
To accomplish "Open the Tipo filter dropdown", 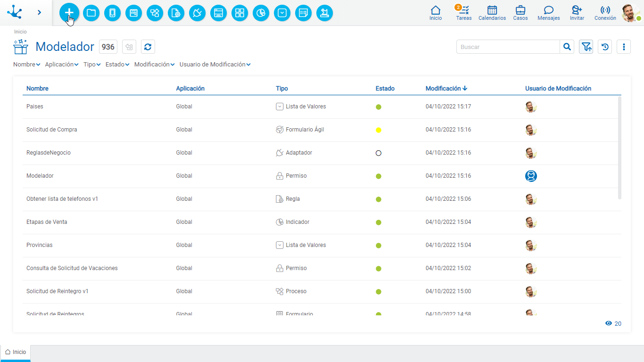I will pyautogui.click(x=92, y=65).
